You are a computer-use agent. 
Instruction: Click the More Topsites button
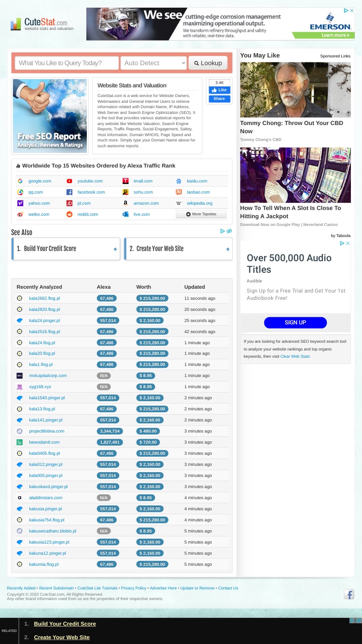click(201, 214)
